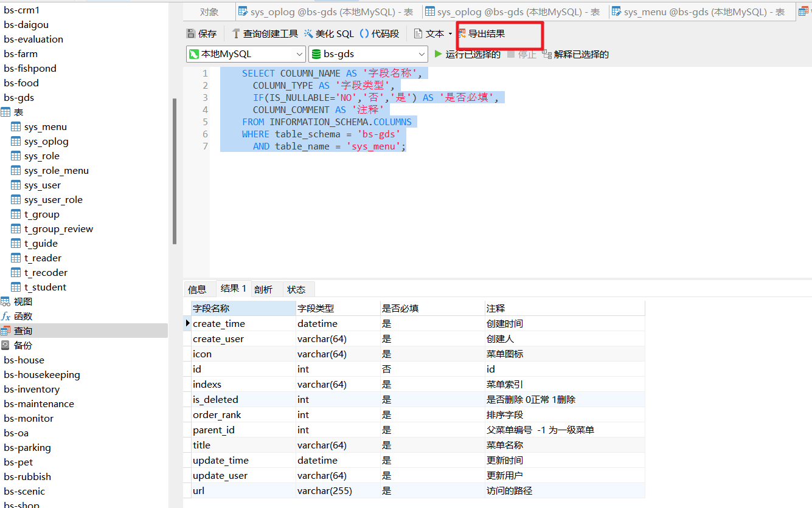Select the bs-house database
Screen dimensions: 812x508
24,360
